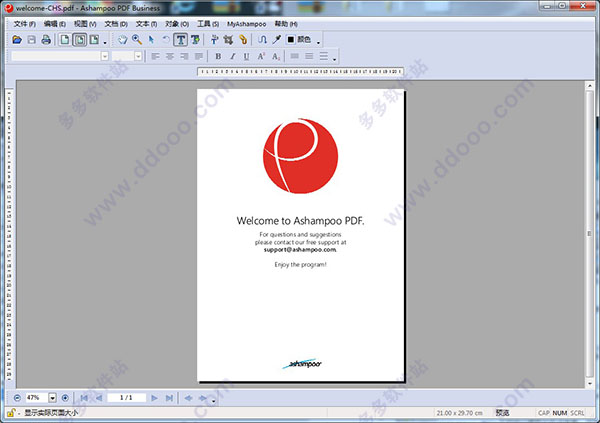
Task: Open a PDF with the folder icon
Action: click(x=17, y=39)
